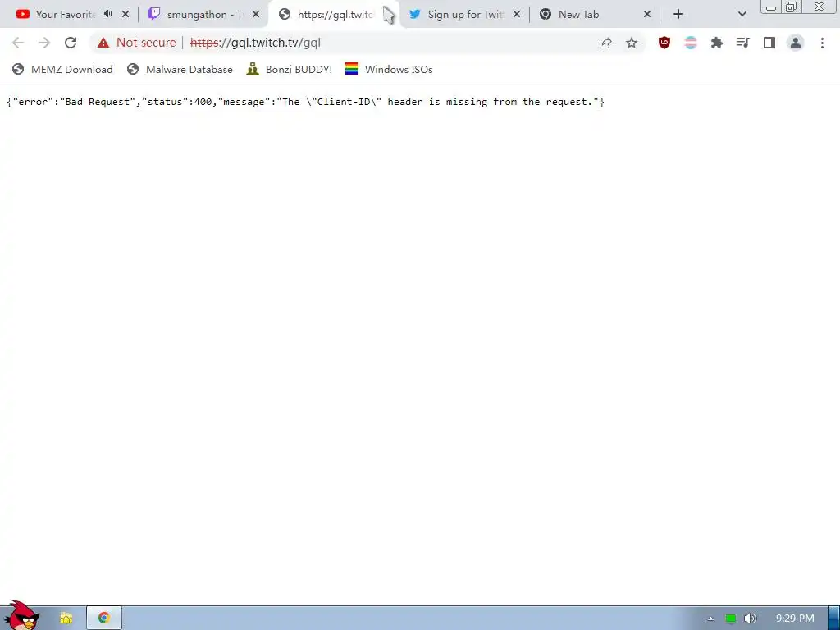840x630 pixels.
Task: Open the Bonzi BUDDY! bookmark
Action: pos(290,69)
